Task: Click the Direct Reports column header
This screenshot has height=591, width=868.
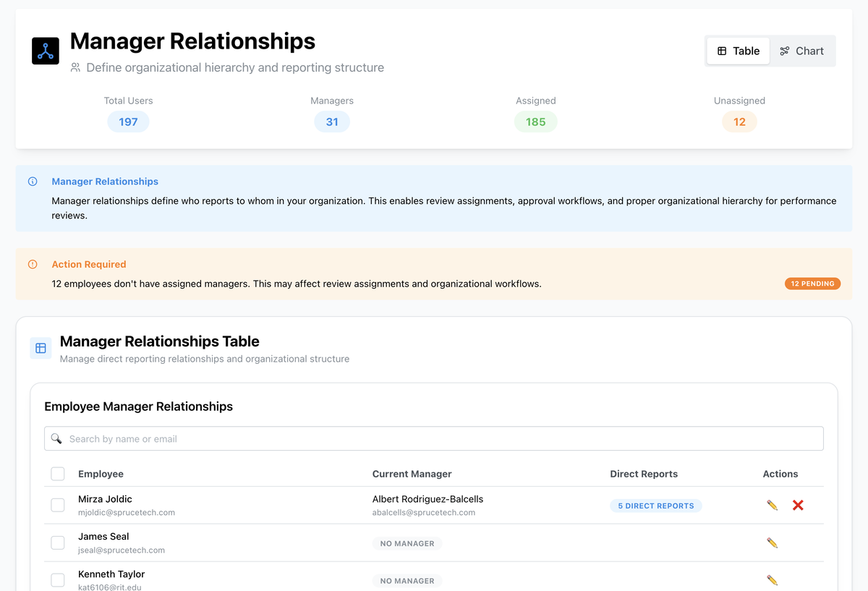Action: (644, 474)
